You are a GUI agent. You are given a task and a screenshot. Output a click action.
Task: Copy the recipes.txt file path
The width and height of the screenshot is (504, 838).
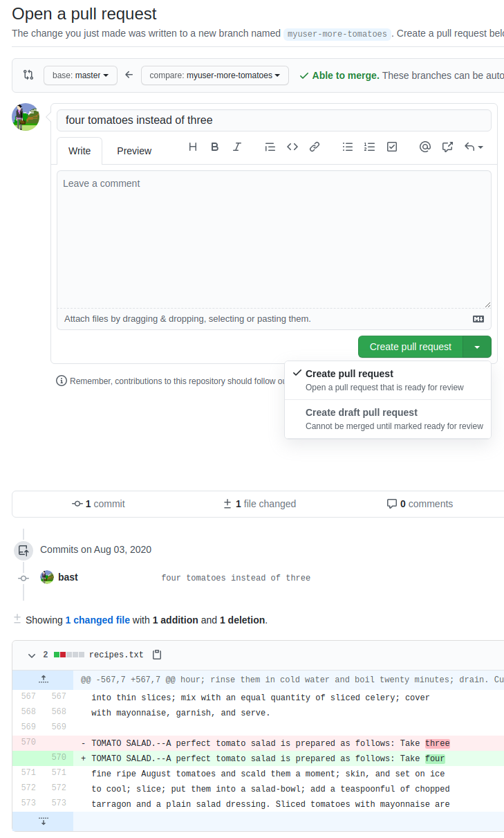click(x=157, y=655)
